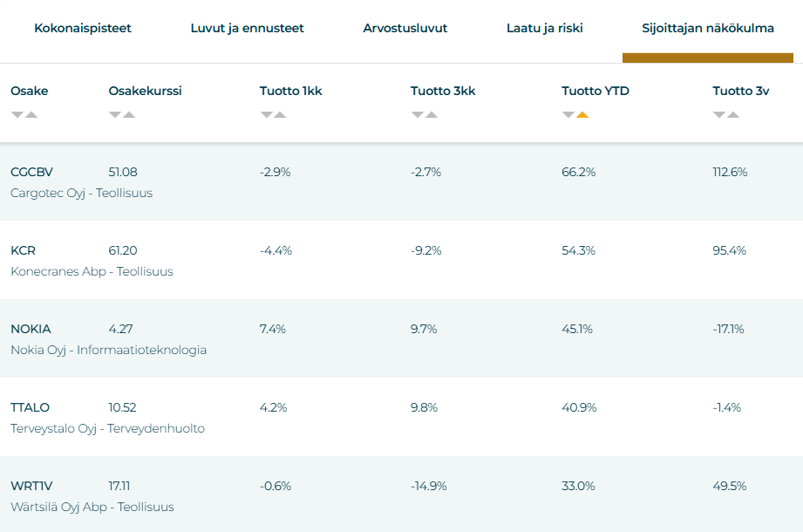Sort Osakekurssi ascending arrow
803x532 pixels.
pos(129,115)
